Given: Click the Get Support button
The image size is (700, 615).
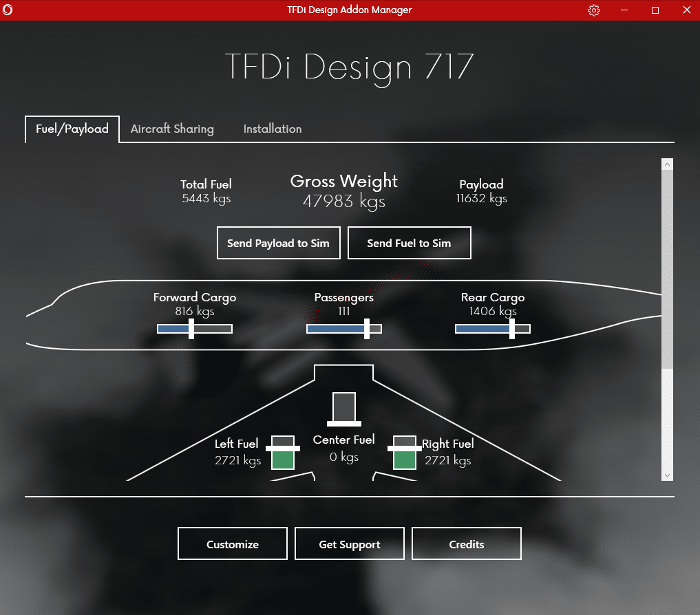Looking at the screenshot, I should click(x=350, y=544).
